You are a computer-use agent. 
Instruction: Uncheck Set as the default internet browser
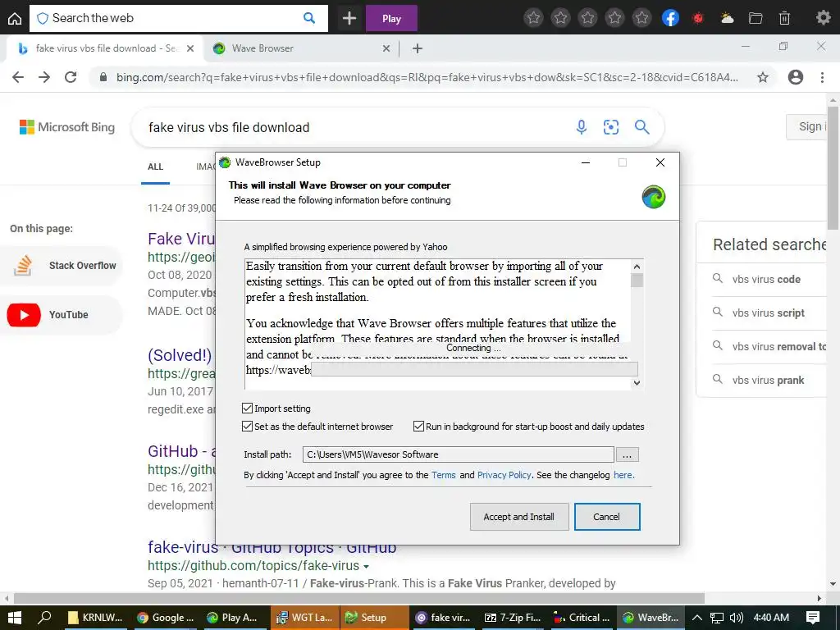pos(247,427)
